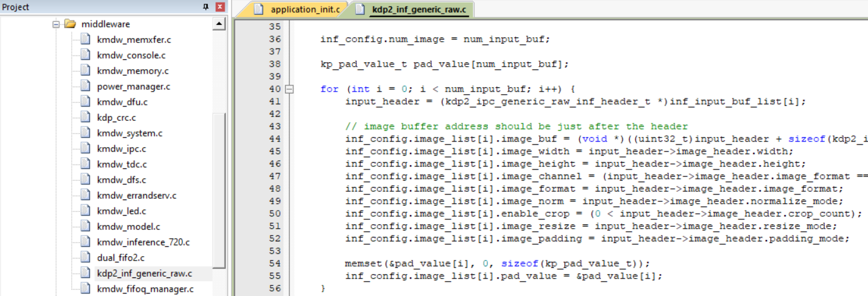Click the file icon beside kmdw_errandserv.c
This screenshot has width=868, height=296.
pos(85,196)
